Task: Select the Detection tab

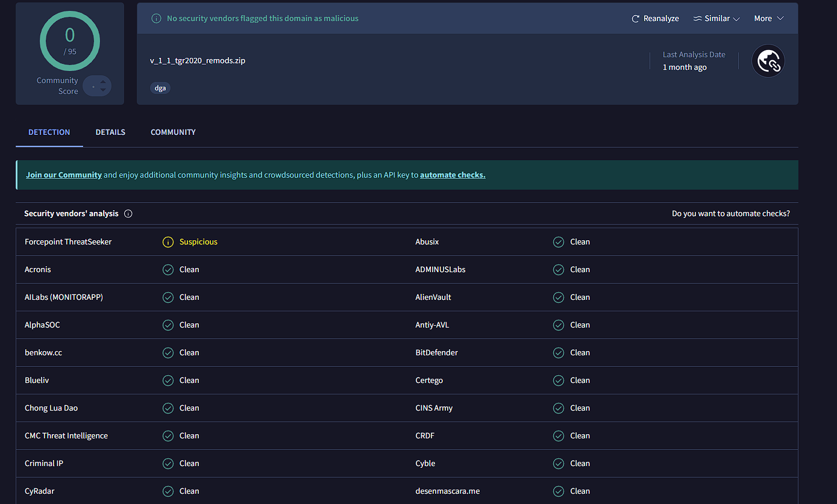Action: (x=49, y=132)
